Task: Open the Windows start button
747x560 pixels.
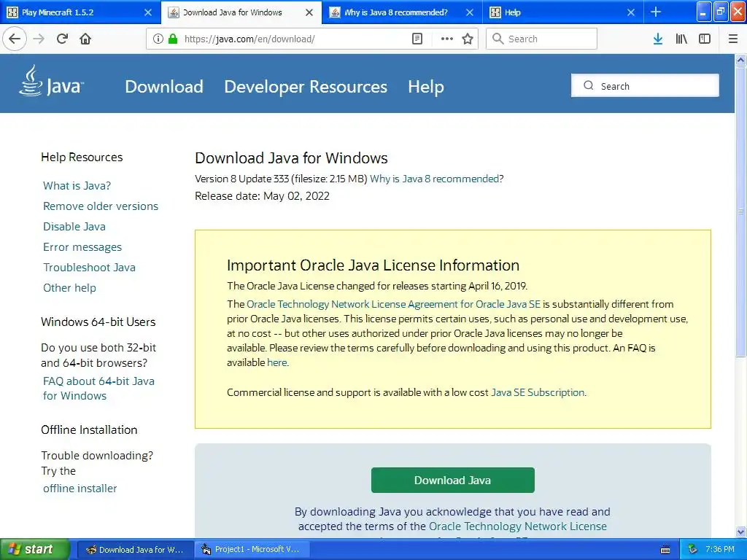Action: (35, 550)
